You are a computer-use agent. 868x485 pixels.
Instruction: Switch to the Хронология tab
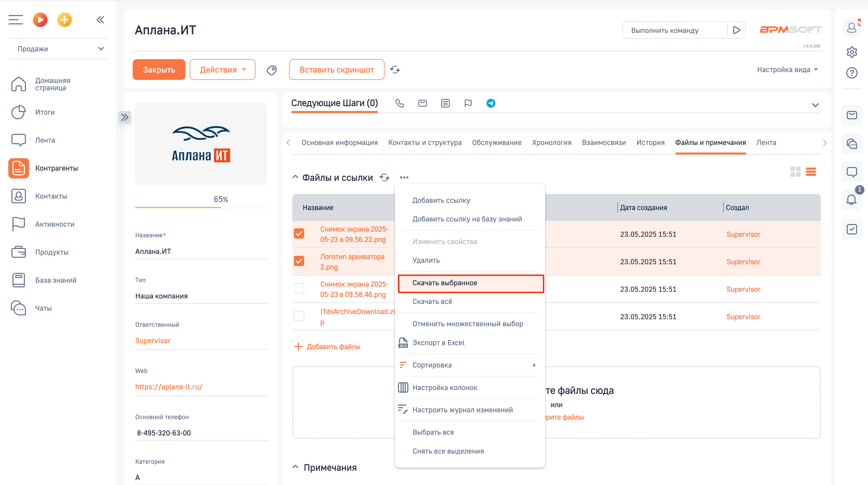point(552,143)
